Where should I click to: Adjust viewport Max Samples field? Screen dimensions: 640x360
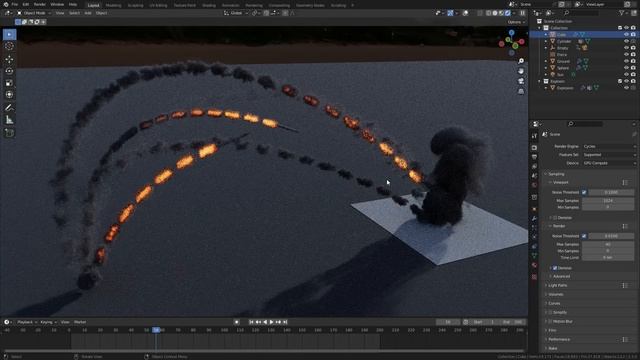pos(608,200)
